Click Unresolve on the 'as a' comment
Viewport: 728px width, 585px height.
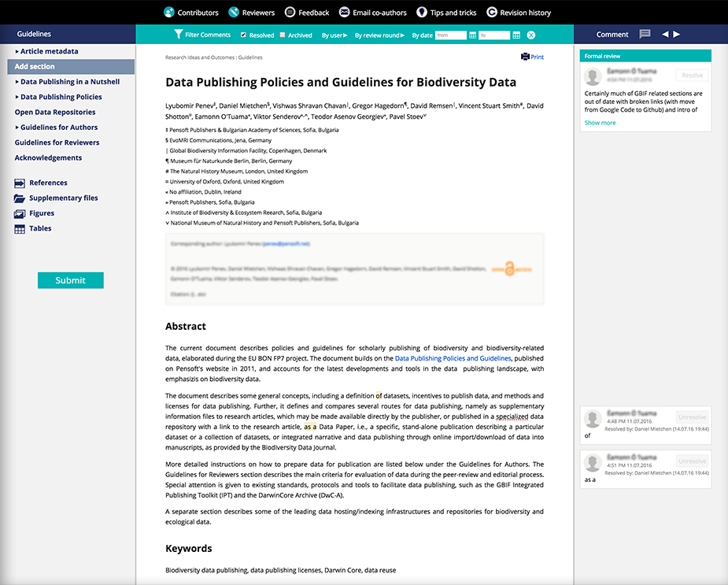coord(693,461)
